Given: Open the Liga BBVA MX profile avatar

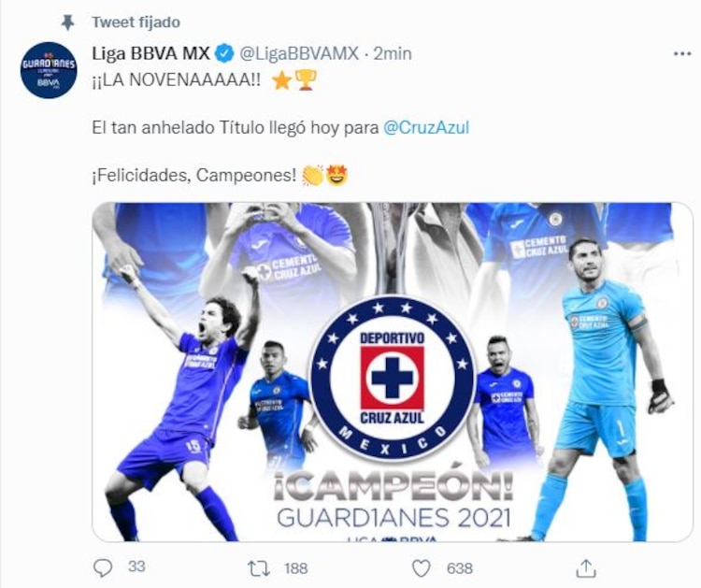Looking at the screenshot, I should (49, 70).
